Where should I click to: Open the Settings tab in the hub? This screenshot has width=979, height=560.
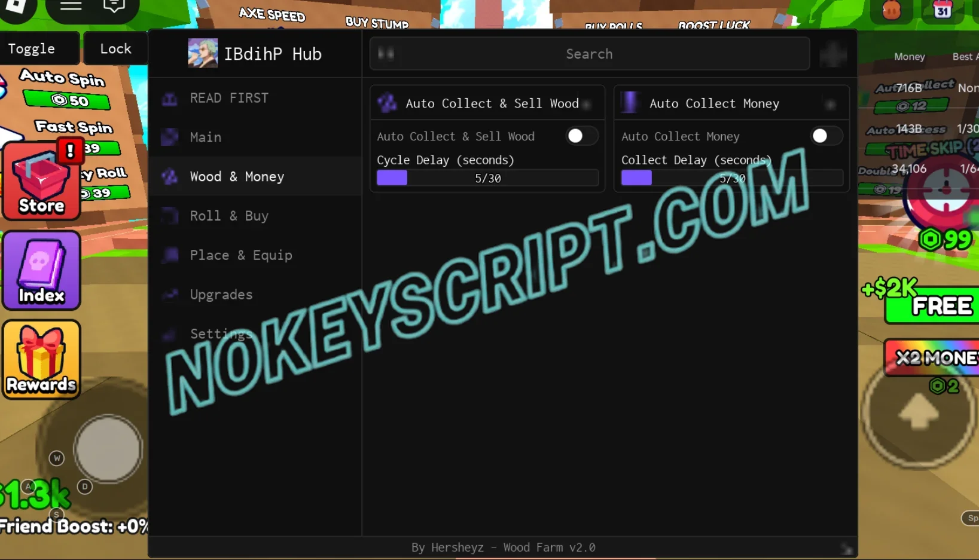255,334
